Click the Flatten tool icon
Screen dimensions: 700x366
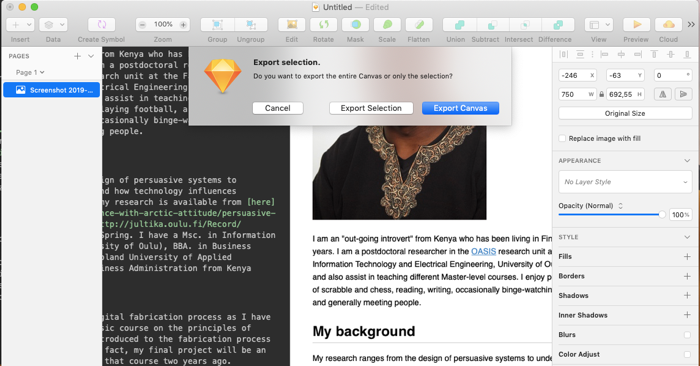(419, 25)
